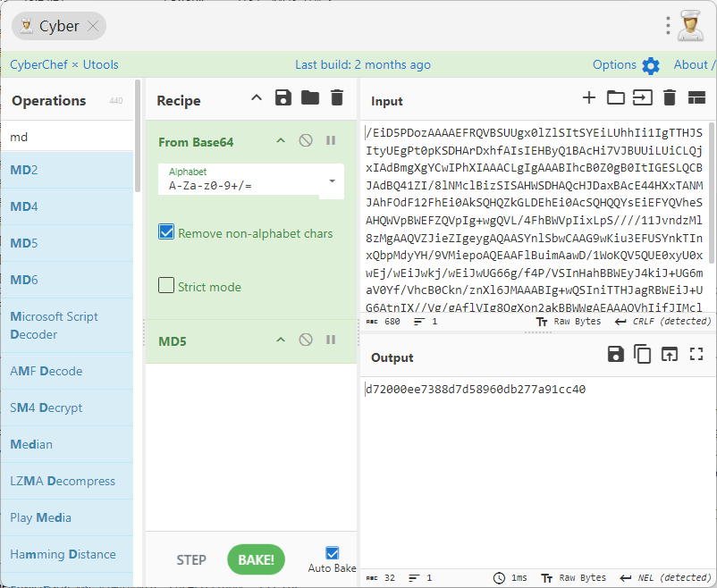Click output character count 32
Screen dimensions: 717x588
[x=381, y=578]
